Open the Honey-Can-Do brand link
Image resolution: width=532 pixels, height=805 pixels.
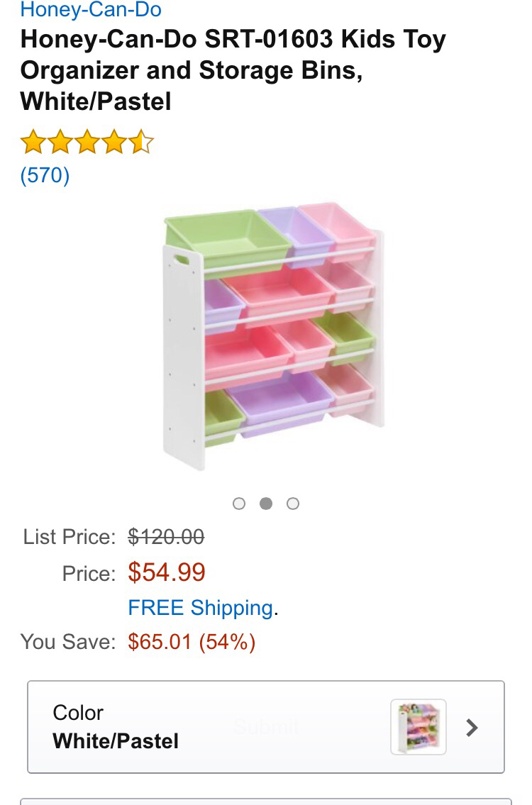pos(91,10)
